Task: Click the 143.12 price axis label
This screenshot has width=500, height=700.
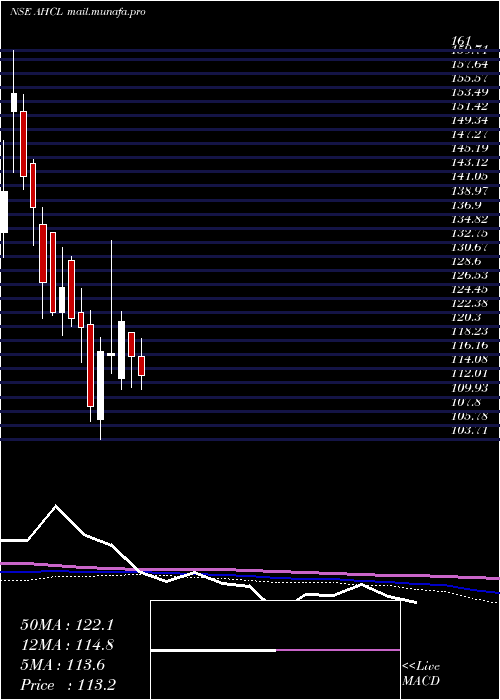Action: coord(469,162)
